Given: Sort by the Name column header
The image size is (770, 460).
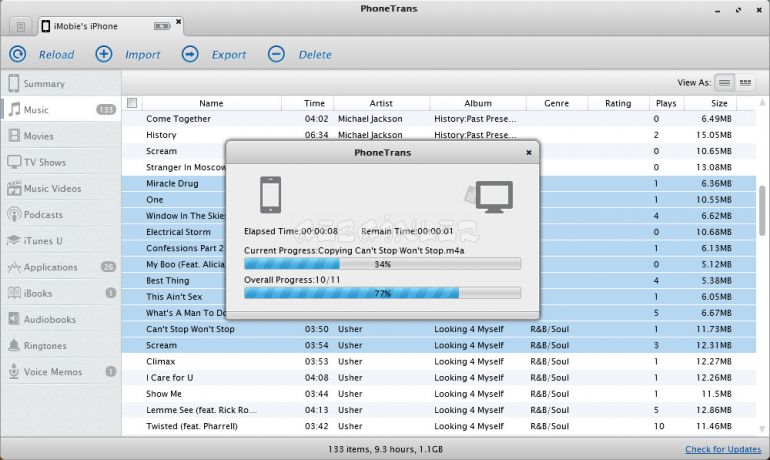Looking at the screenshot, I should pos(211,103).
